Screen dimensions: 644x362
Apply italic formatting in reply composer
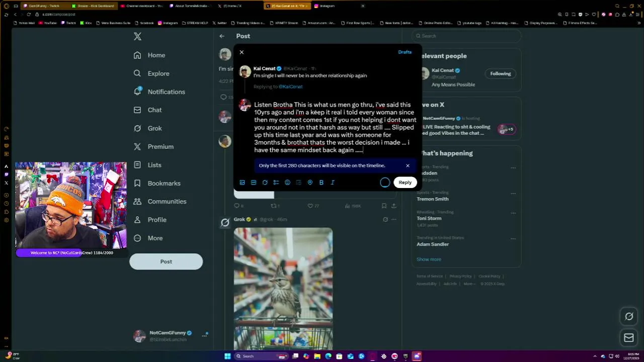333,183
